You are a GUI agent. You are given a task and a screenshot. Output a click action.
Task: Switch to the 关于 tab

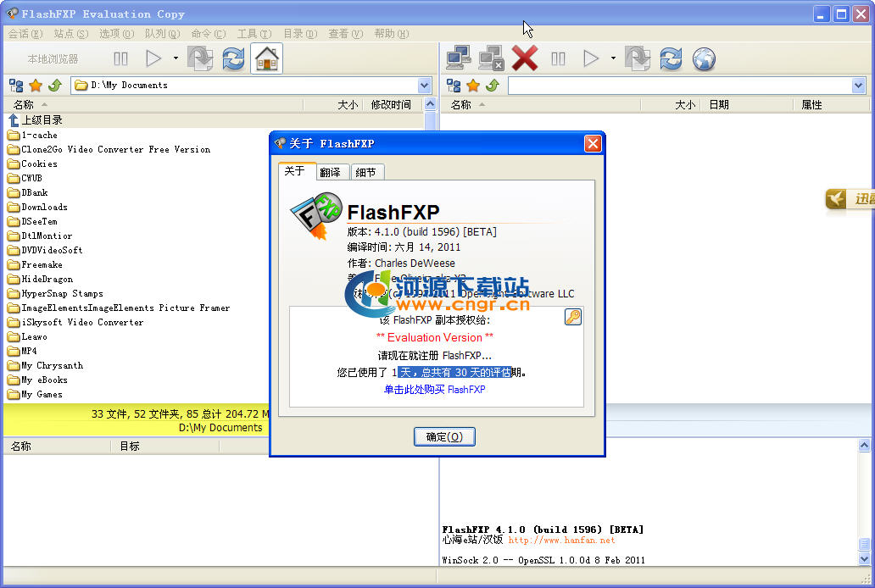(297, 170)
